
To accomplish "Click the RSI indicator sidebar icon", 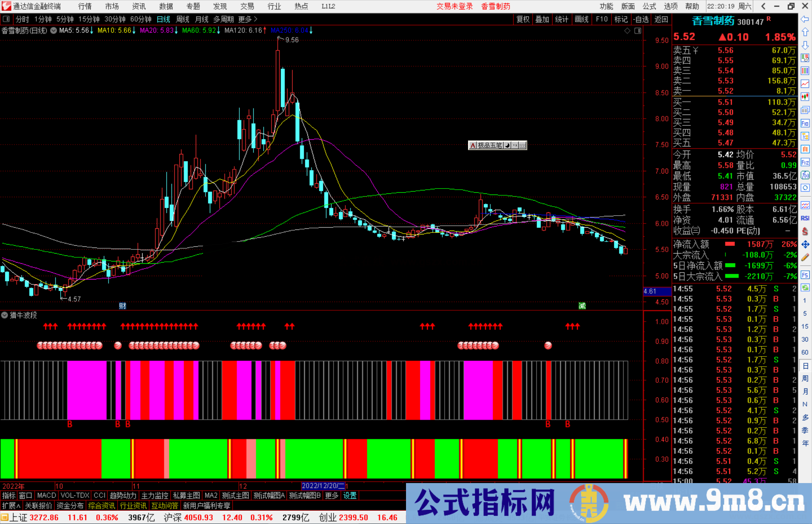I will click(x=804, y=218).
